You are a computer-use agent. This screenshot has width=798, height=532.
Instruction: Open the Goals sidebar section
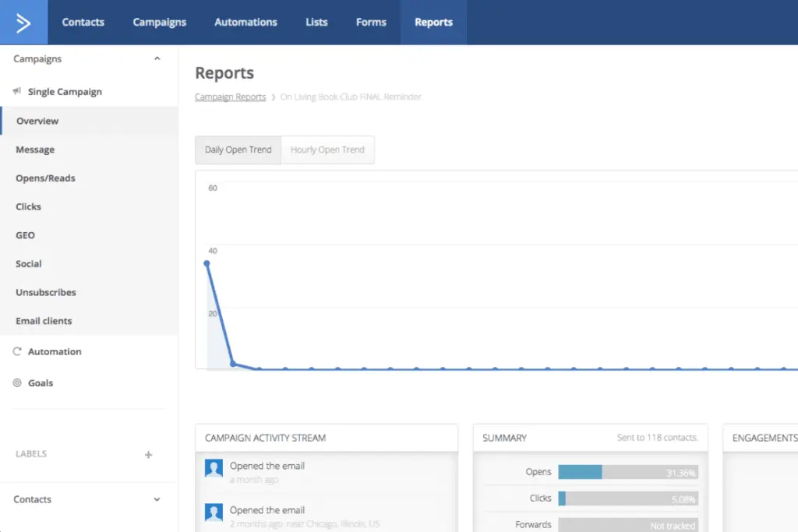pyautogui.click(x=41, y=383)
